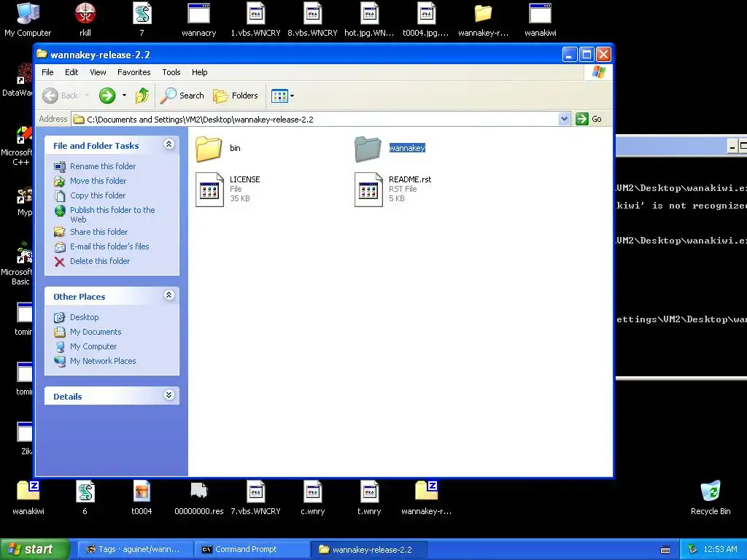Open the Start menu
The height and width of the screenshot is (560, 747).
(x=34, y=549)
